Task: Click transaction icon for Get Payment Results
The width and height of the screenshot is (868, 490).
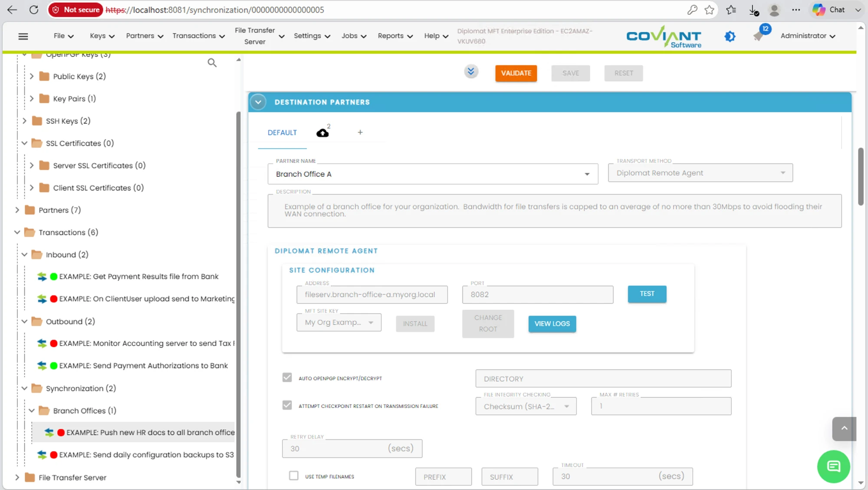Action: pos(42,276)
